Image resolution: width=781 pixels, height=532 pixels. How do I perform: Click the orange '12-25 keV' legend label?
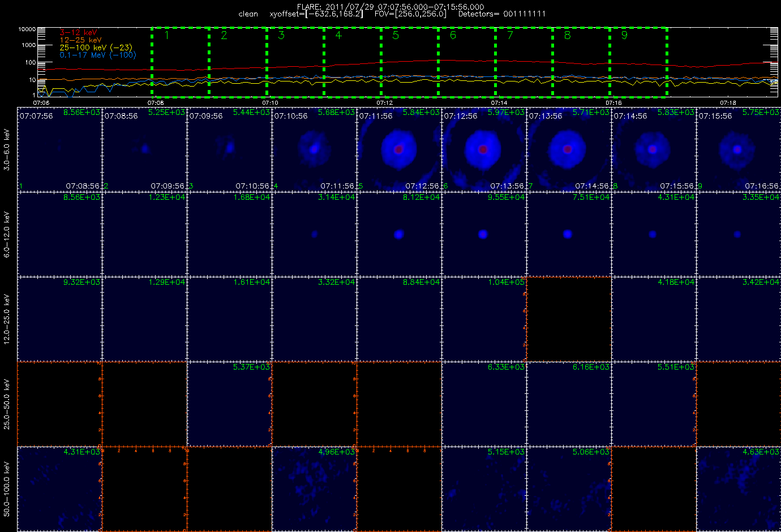(80, 40)
